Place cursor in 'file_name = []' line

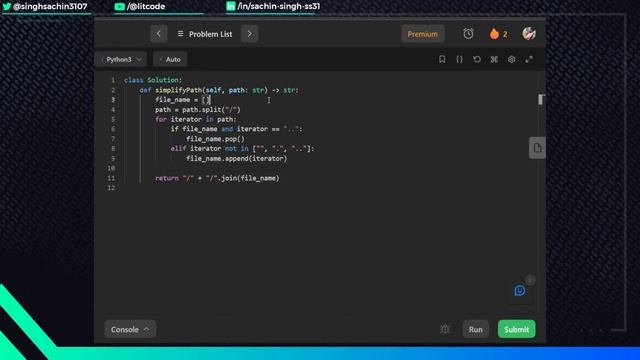[182, 100]
